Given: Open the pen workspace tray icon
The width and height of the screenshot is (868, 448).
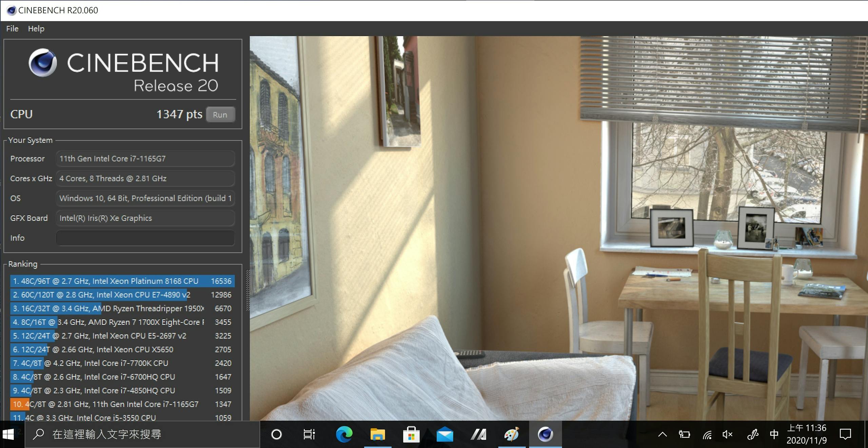Looking at the screenshot, I should pos(753,434).
